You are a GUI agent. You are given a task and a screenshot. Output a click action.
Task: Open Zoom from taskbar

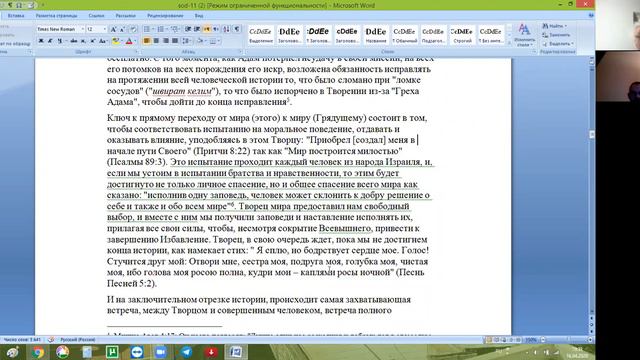tap(161, 352)
